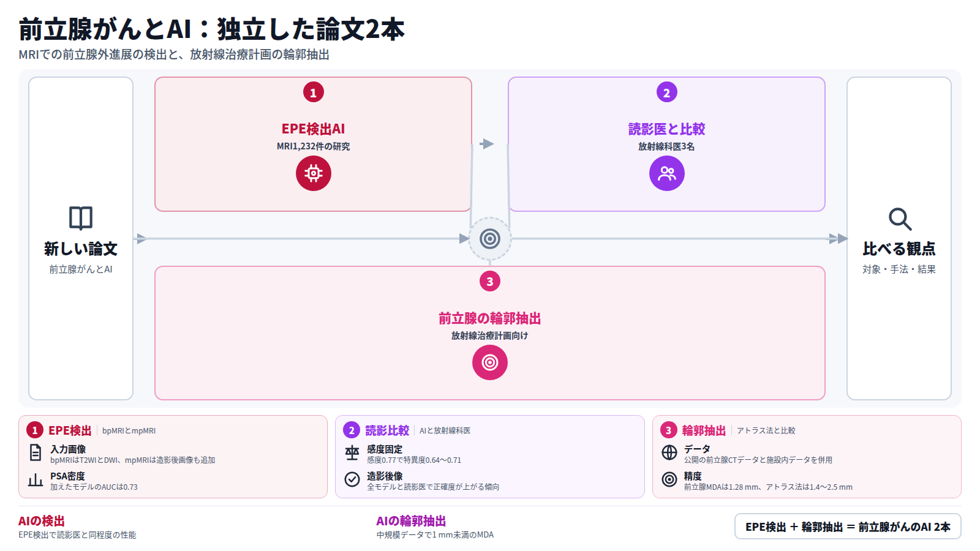The image size is (980, 551).
Task: Click the red chip icon under EPE検出AI
Action: [314, 173]
